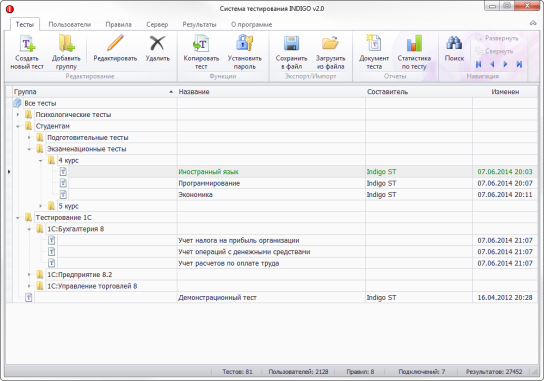Image resolution: width=544 pixels, height=381 pixels.
Task: Open the О программе tab
Action: point(252,24)
